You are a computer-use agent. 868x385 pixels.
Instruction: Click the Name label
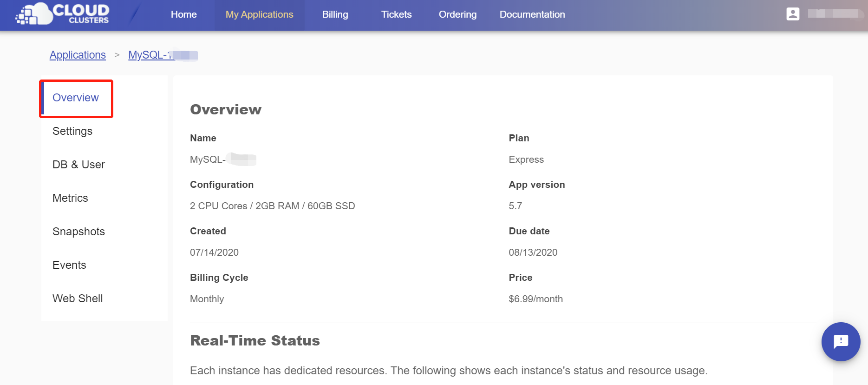tap(203, 138)
